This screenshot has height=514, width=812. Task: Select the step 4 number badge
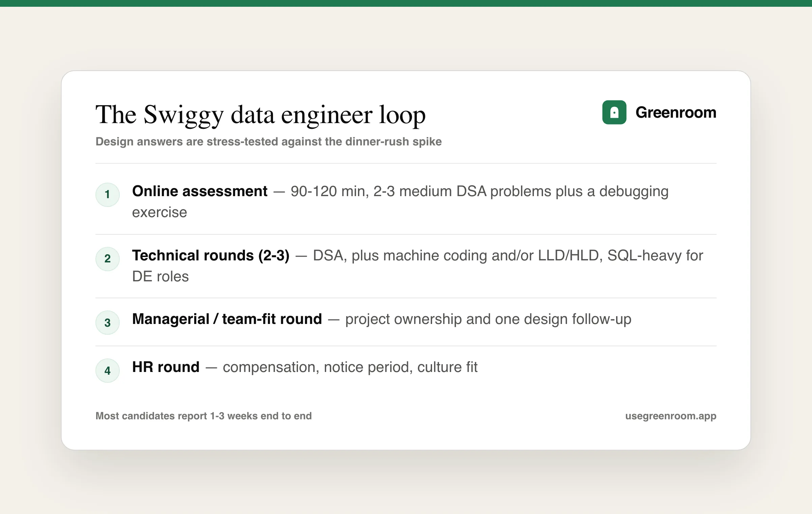pos(108,371)
